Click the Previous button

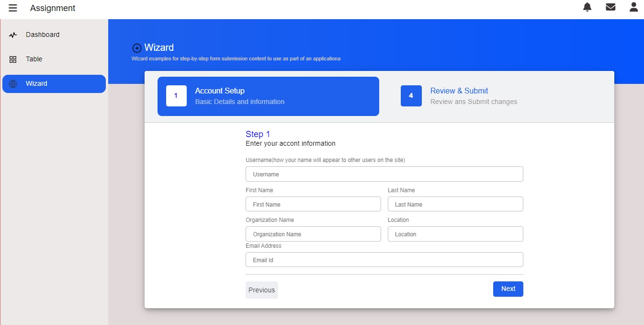pyautogui.click(x=261, y=290)
